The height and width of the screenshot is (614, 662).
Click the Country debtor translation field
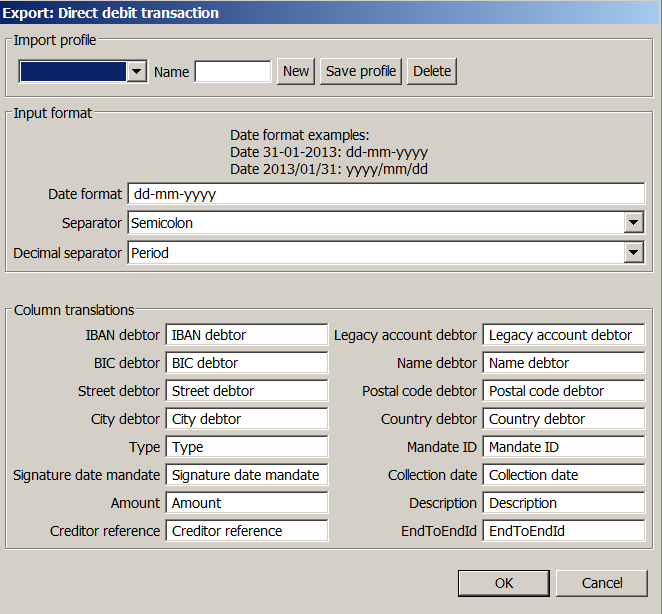point(564,419)
